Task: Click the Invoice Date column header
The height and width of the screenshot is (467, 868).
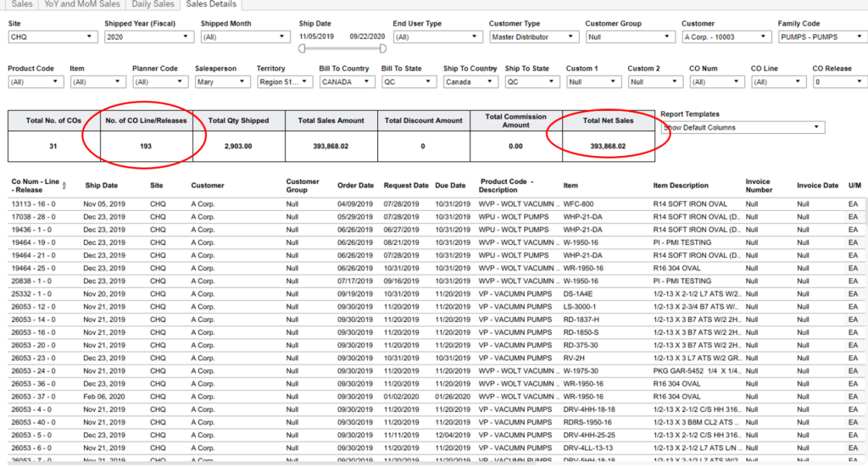Action: pyautogui.click(x=818, y=186)
